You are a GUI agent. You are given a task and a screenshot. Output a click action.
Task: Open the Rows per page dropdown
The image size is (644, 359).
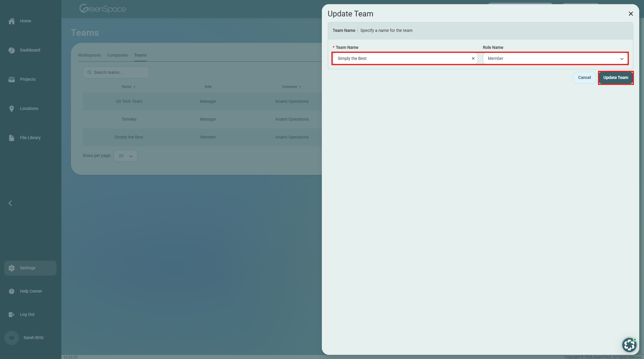(125, 156)
